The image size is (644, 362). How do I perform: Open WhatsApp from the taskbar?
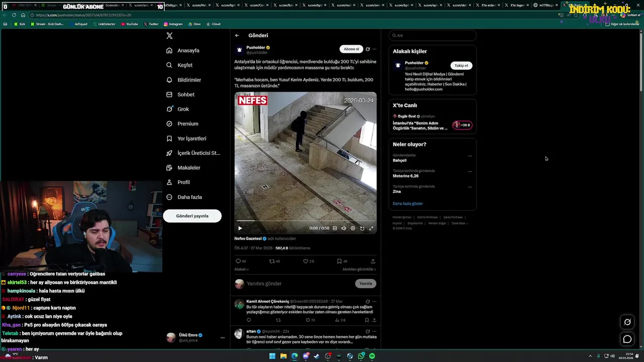click(361, 356)
